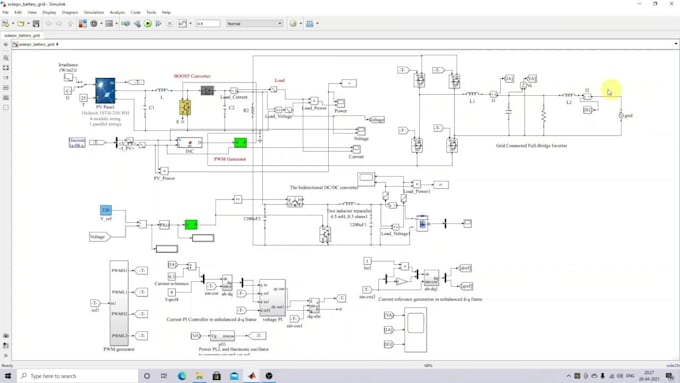Open File Explorer from the taskbar
680x383 pixels.
(199, 376)
